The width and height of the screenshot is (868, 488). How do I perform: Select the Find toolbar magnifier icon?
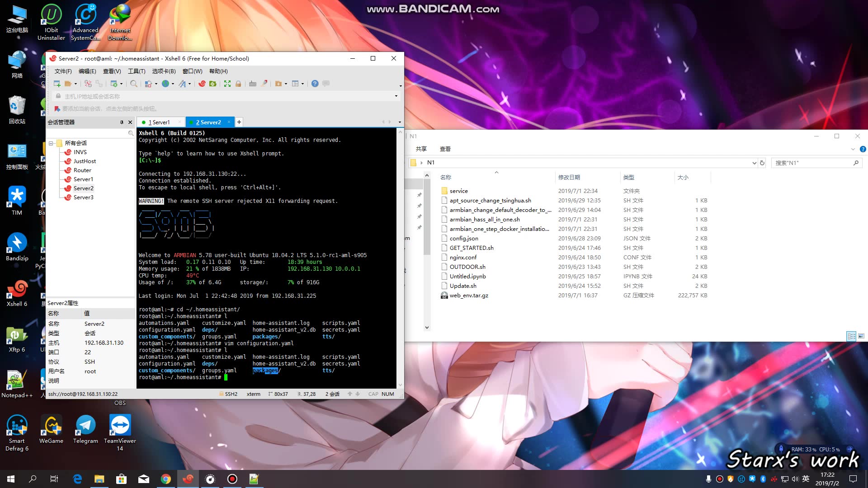tap(134, 84)
